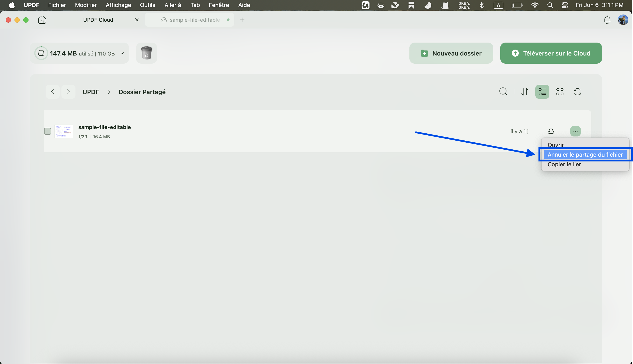This screenshot has width=633, height=364.
Task: Search files in Dossier Partagé
Action: [503, 92]
